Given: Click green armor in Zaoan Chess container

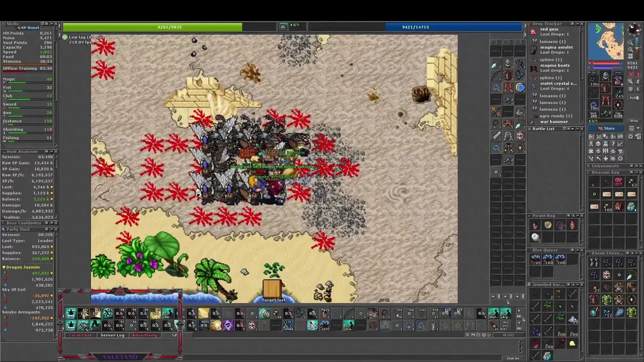Looking at the screenshot, I should click(606, 300).
